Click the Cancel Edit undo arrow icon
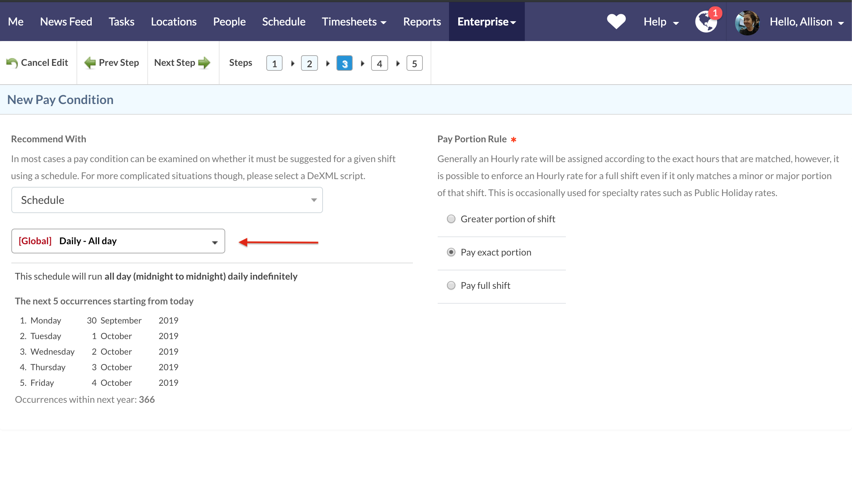This screenshot has height=504, width=852. tap(12, 63)
